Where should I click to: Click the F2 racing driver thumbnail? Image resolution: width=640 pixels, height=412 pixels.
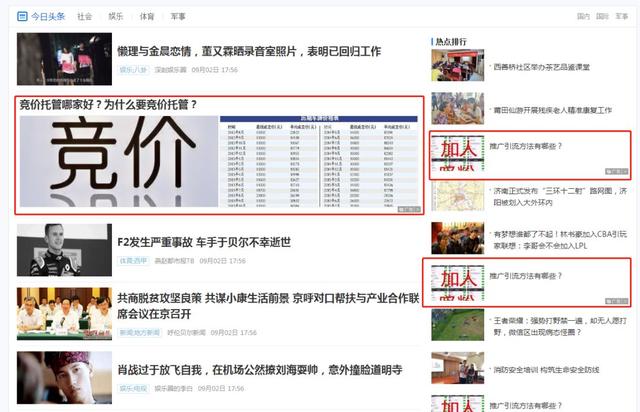[x=64, y=248]
